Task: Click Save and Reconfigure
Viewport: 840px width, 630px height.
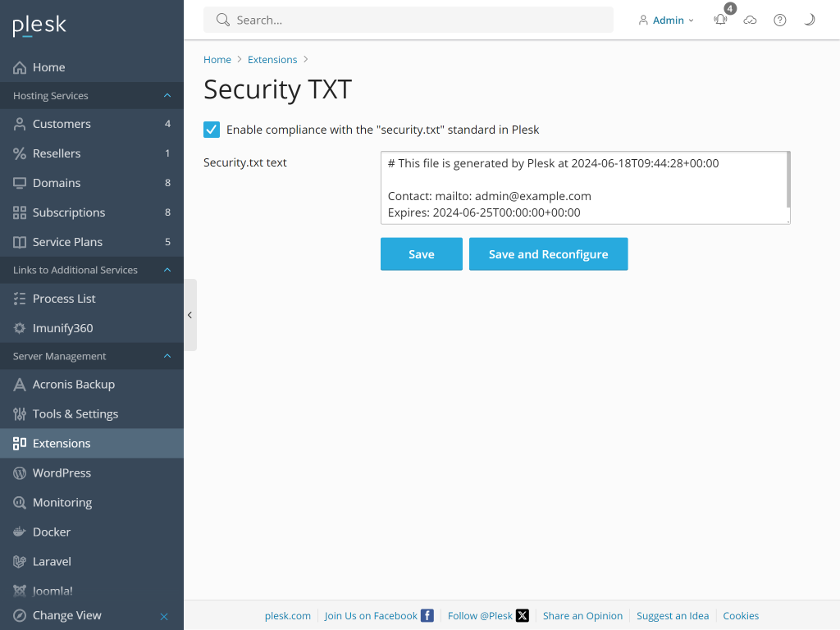Action: [x=548, y=253]
